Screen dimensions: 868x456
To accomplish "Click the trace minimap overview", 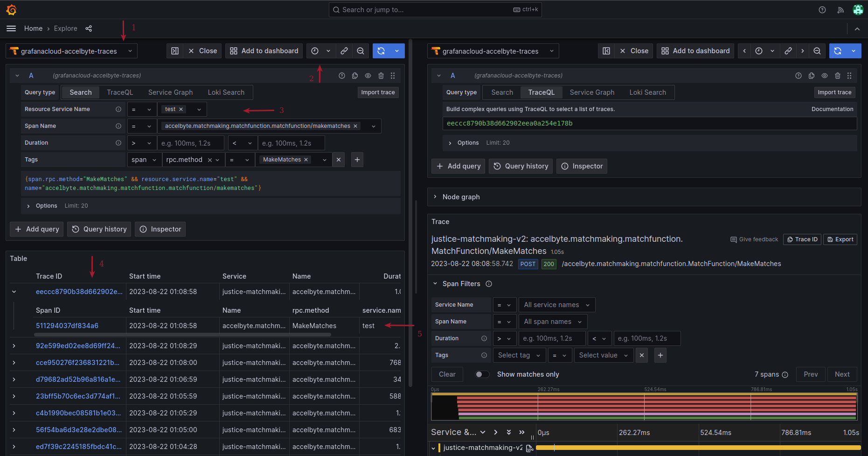I will coord(644,407).
